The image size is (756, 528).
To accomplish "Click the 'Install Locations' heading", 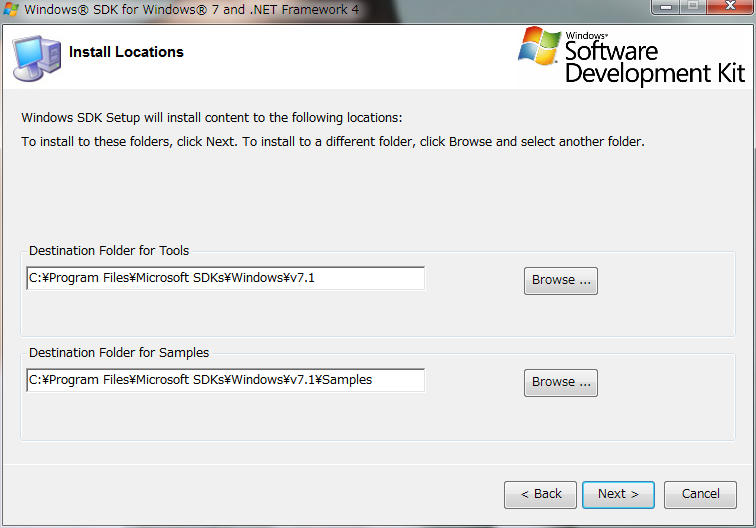I will pyautogui.click(x=126, y=52).
